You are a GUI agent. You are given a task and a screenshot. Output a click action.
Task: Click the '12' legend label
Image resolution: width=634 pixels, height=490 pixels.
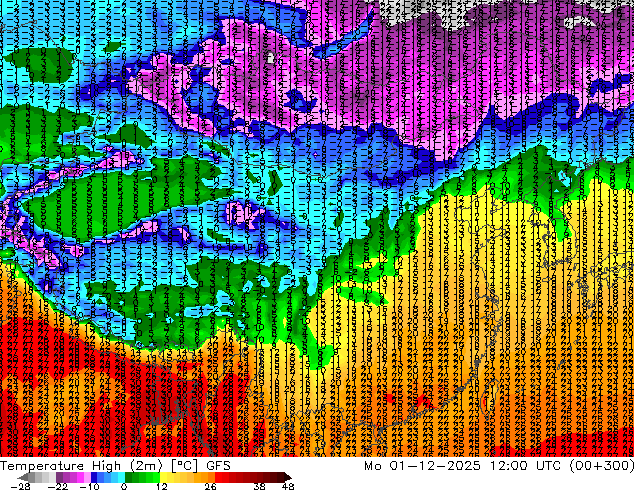(x=162, y=486)
